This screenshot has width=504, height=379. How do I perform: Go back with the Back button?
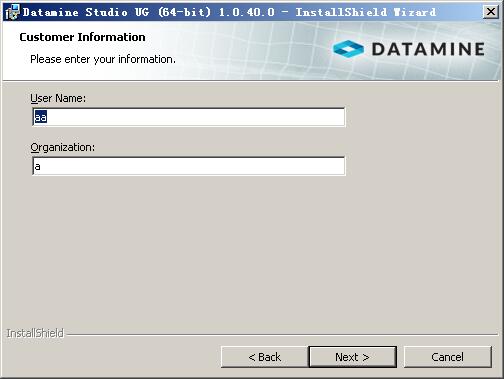click(x=264, y=357)
